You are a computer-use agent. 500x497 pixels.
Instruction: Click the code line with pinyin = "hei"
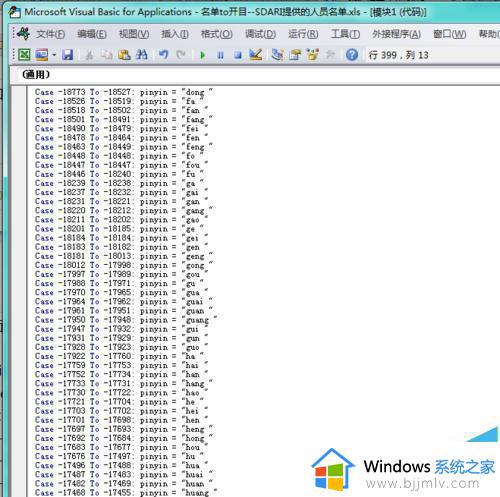pos(122,411)
